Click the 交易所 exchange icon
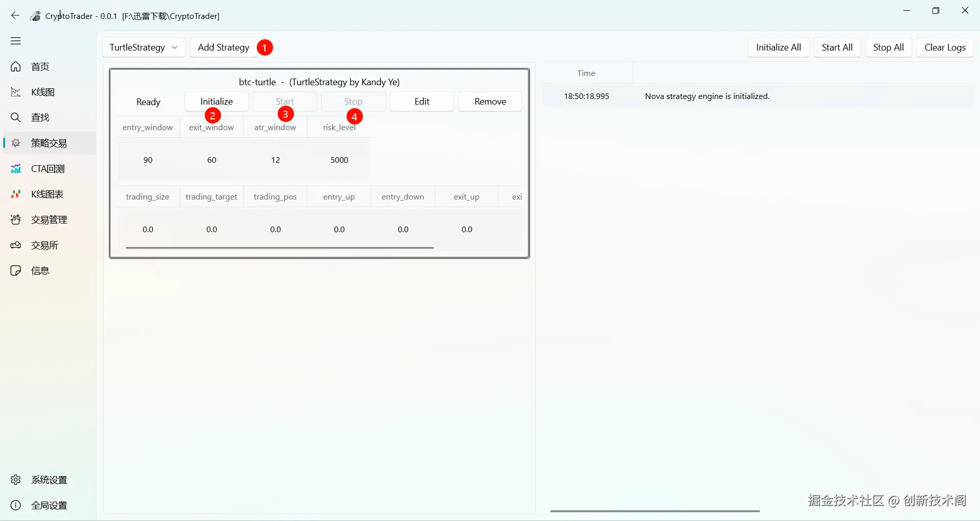Image resolution: width=980 pixels, height=521 pixels. [x=16, y=245]
